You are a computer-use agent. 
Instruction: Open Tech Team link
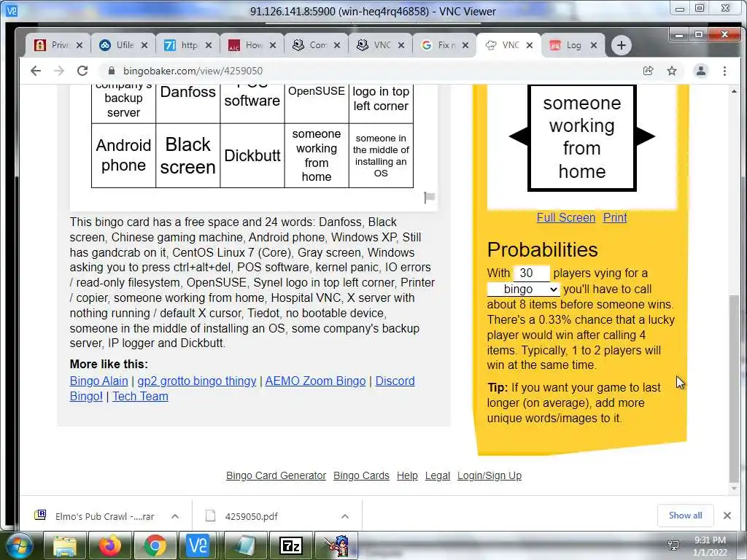pyautogui.click(x=140, y=396)
